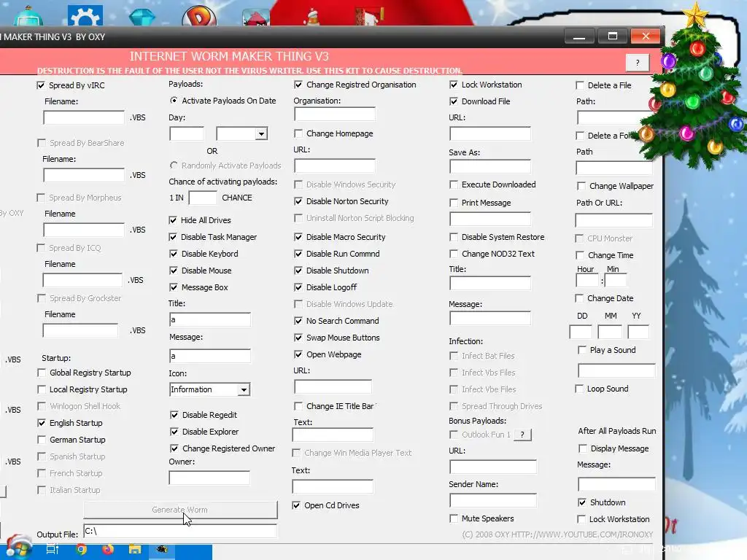Click the Save As input field
Viewport: 747px width, 560px height.
[490, 167]
